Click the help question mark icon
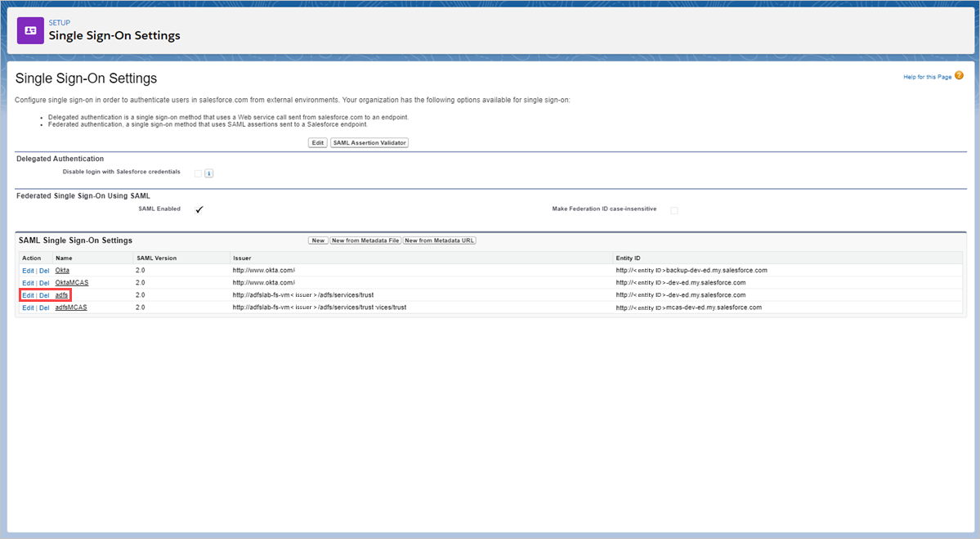This screenshot has height=539, width=980. 958,74
